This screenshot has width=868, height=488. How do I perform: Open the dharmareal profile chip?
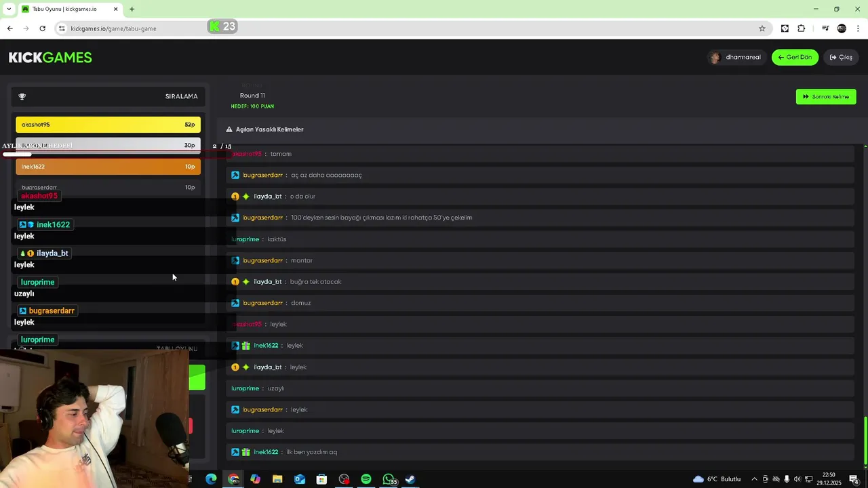736,58
